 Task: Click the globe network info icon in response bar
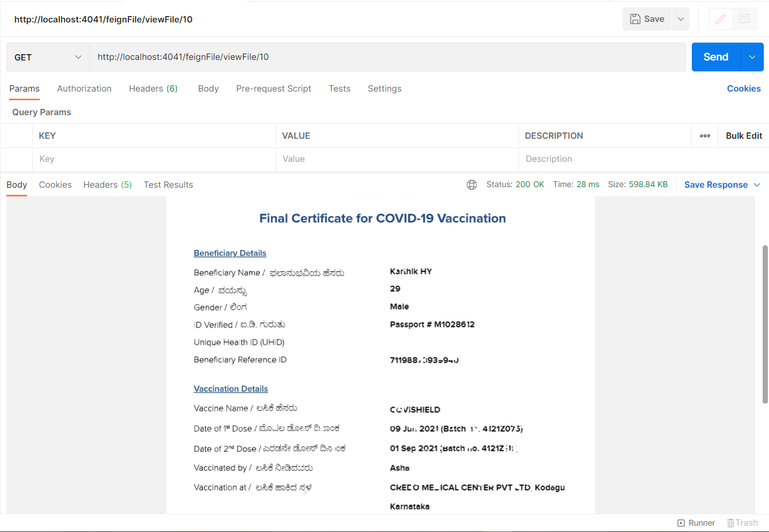(472, 184)
